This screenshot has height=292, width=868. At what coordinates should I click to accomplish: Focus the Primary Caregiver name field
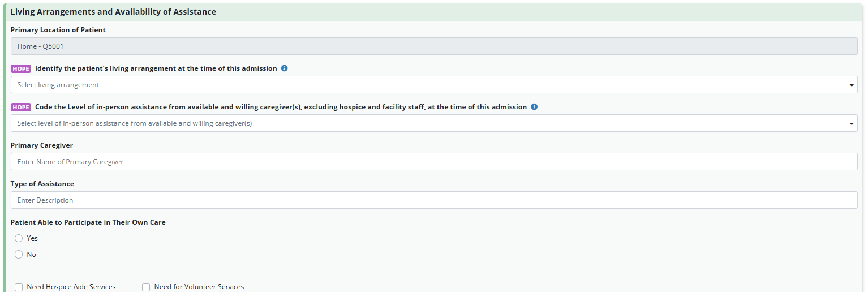(x=434, y=162)
